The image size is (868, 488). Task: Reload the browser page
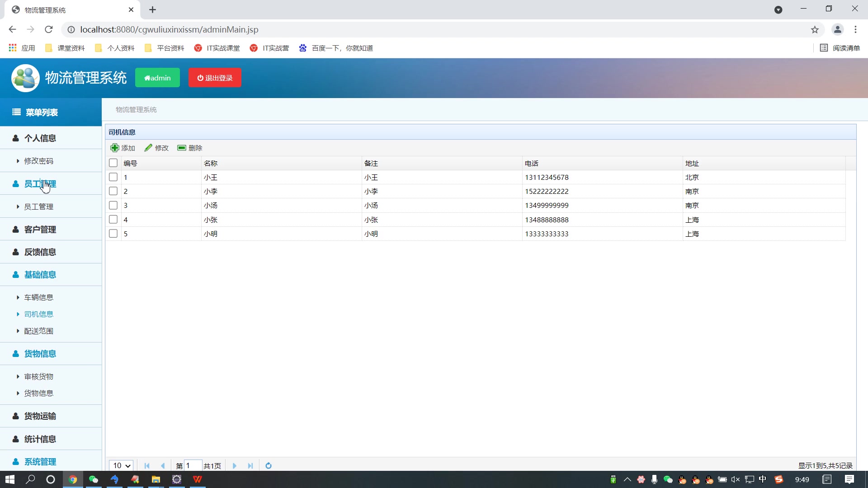click(x=49, y=29)
